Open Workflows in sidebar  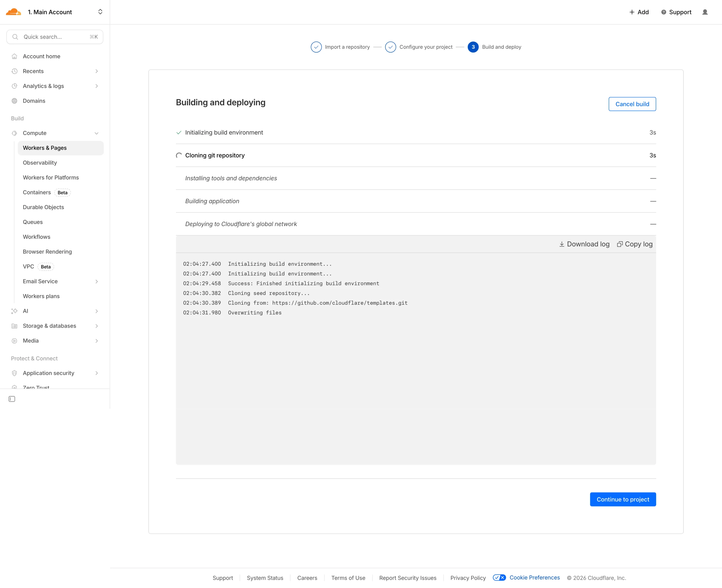point(37,237)
